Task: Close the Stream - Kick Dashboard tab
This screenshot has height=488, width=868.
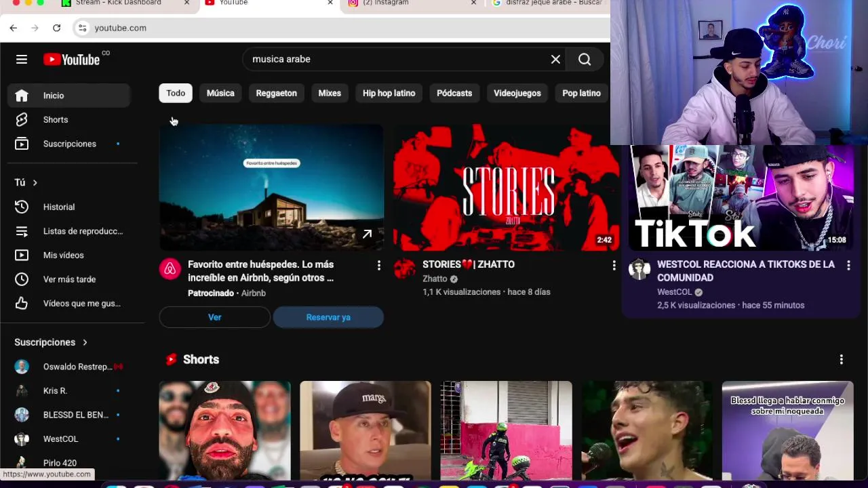Action: [x=187, y=3]
